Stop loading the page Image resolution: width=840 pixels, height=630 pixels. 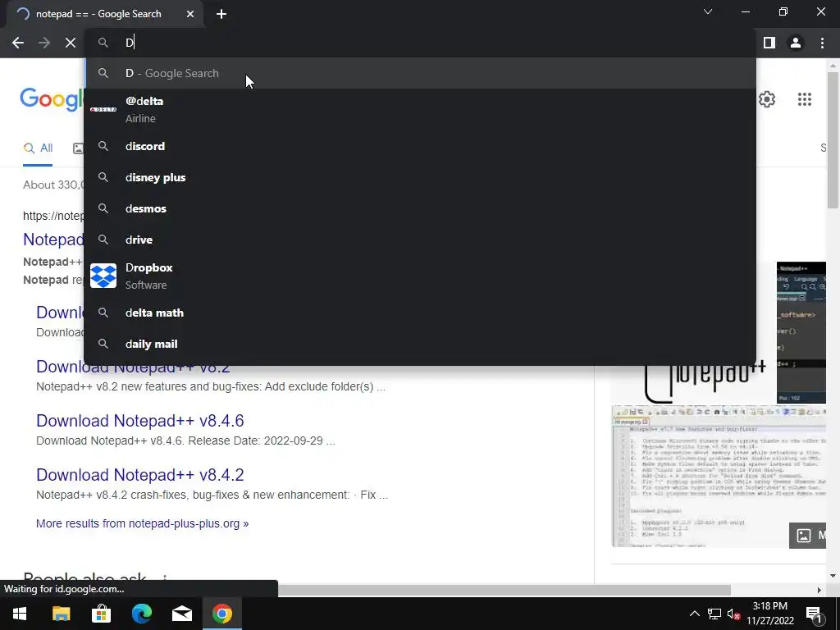(71, 43)
